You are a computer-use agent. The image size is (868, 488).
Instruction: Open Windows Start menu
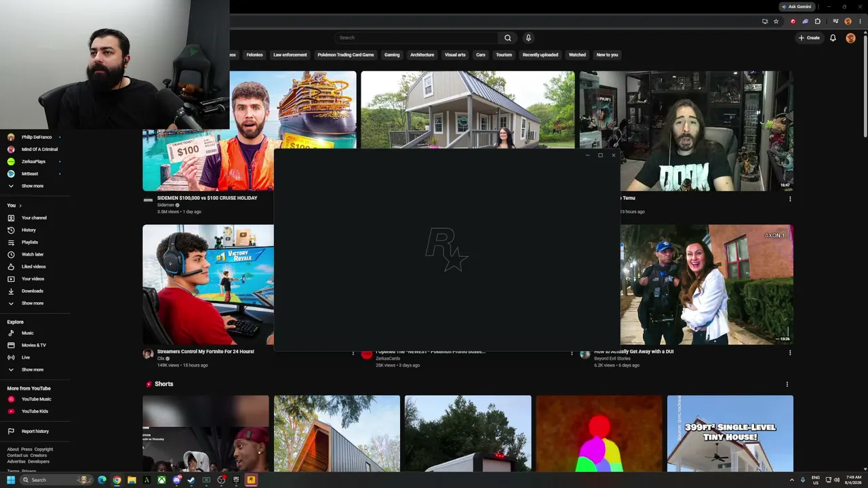point(11,480)
